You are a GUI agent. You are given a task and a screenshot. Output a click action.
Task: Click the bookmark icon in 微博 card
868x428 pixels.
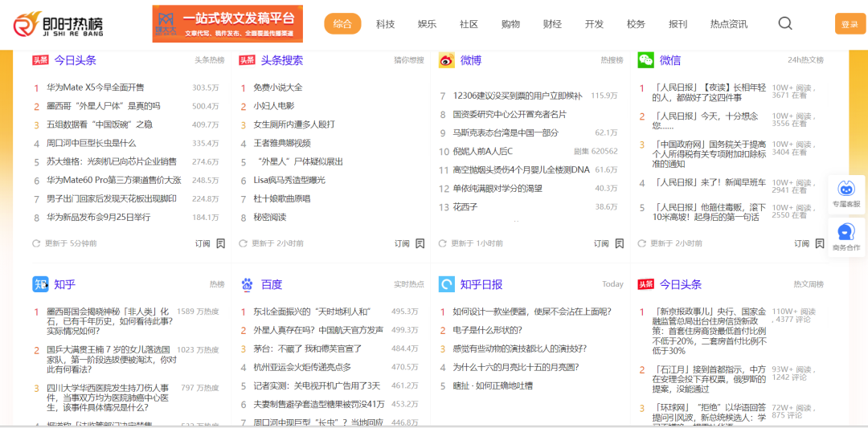click(619, 243)
